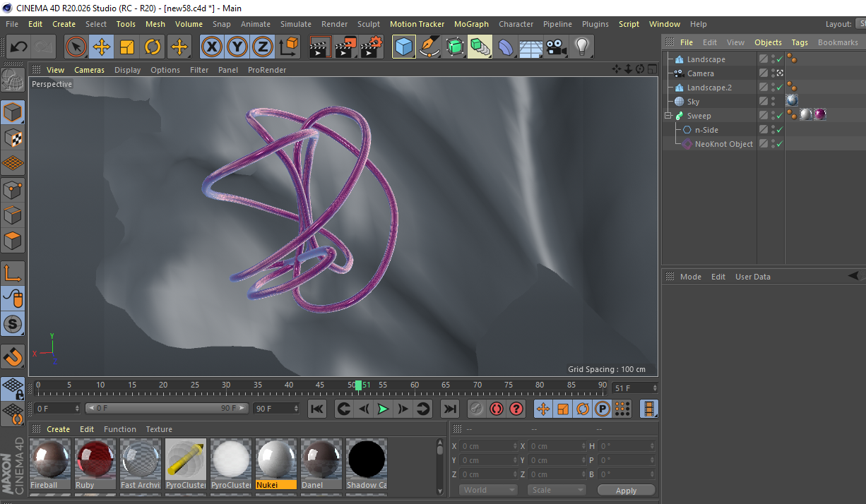Select the Landscape.2 object
This screenshot has height=504, width=866.
click(709, 88)
